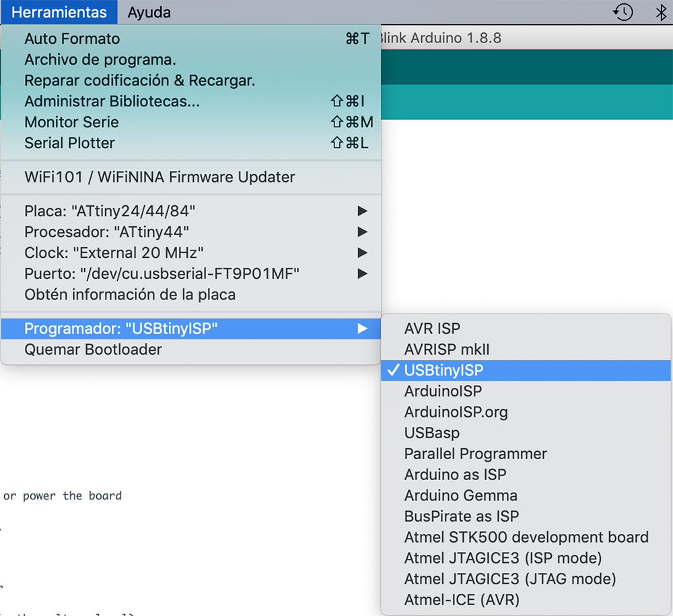This screenshot has width=673, height=616.
Task: Click Quemar Bootloader
Action: [x=93, y=349]
